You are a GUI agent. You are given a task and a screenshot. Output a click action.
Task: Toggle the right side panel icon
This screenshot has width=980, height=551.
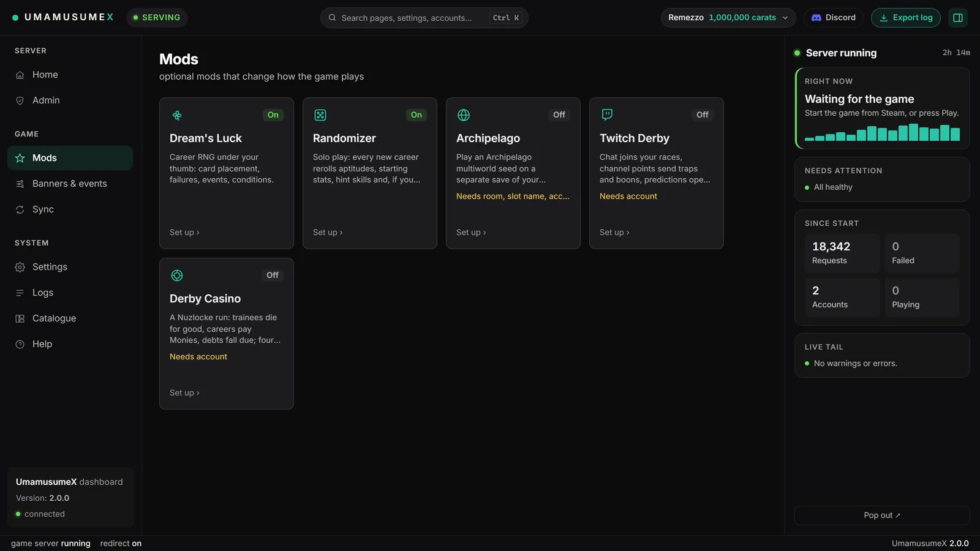(958, 18)
